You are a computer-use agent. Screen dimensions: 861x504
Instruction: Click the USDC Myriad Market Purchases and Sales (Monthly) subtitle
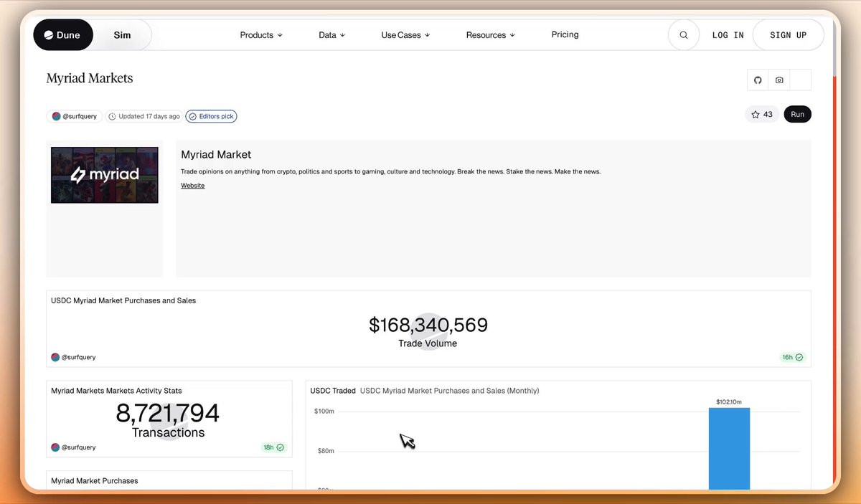(x=450, y=391)
